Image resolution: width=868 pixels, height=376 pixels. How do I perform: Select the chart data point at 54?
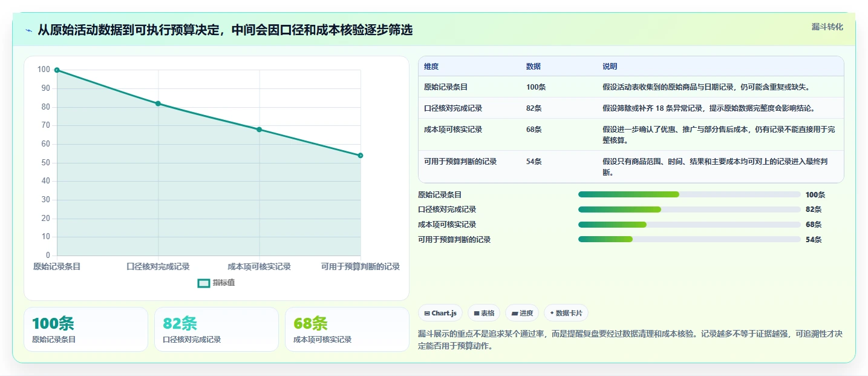361,156
